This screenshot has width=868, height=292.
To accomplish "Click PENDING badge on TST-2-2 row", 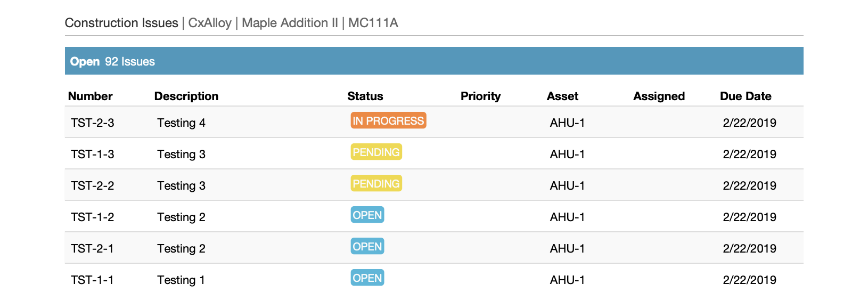I will (x=376, y=183).
